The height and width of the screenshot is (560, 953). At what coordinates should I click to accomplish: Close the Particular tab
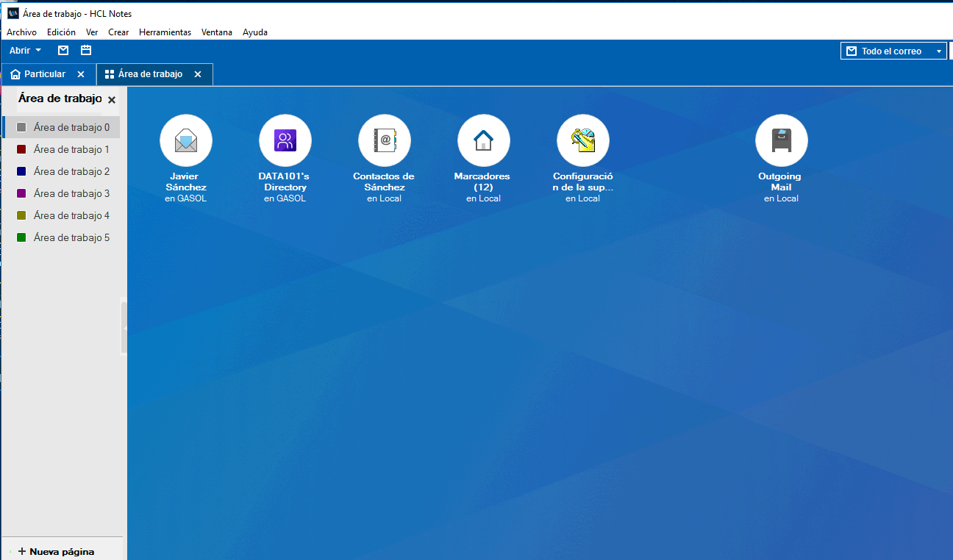pyautogui.click(x=81, y=74)
